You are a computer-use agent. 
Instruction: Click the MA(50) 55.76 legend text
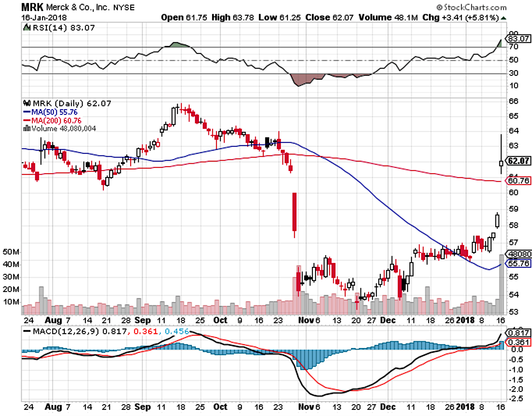click(54, 112)
